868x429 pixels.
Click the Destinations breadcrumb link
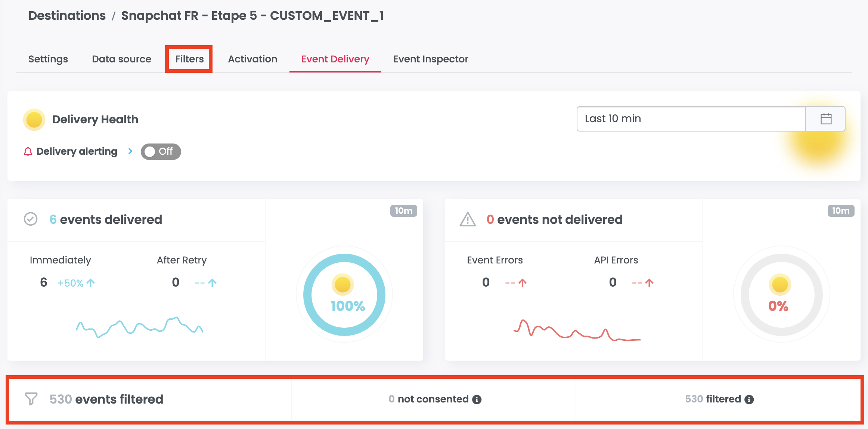[67, 16]
